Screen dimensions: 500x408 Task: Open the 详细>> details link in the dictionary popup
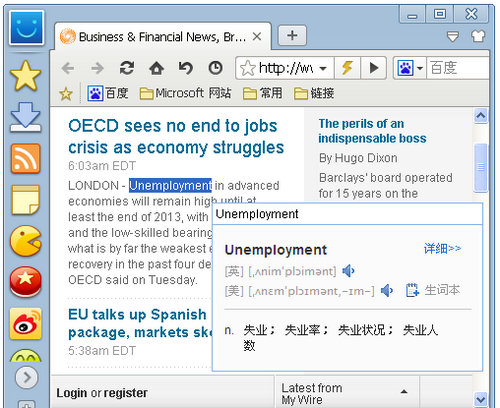[x=442, y=248]
